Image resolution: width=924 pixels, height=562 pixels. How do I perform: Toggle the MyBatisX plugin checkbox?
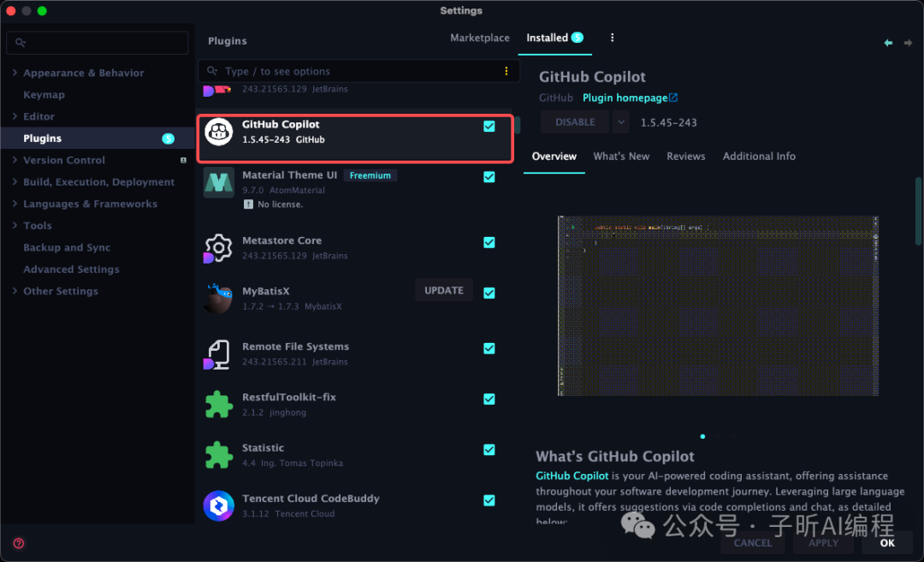489,293
